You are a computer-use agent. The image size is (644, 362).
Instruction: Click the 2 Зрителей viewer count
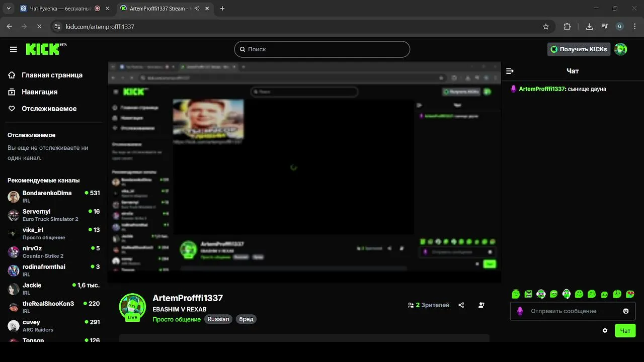click(429, 305)
